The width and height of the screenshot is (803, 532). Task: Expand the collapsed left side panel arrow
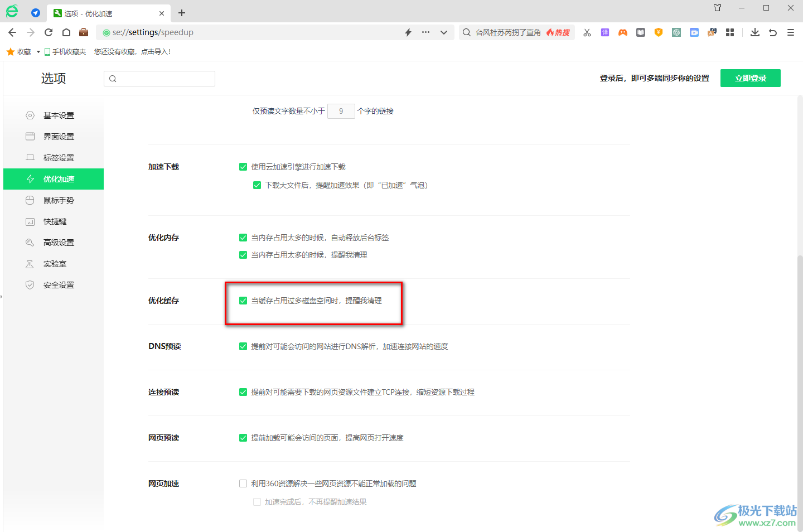tap(2, 297)
